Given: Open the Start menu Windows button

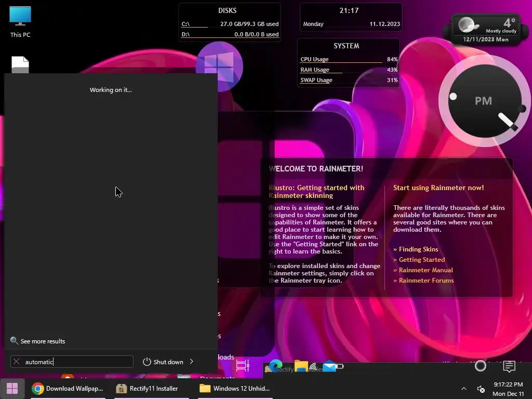Looking at the screenshot, I should tap(12, 389).
